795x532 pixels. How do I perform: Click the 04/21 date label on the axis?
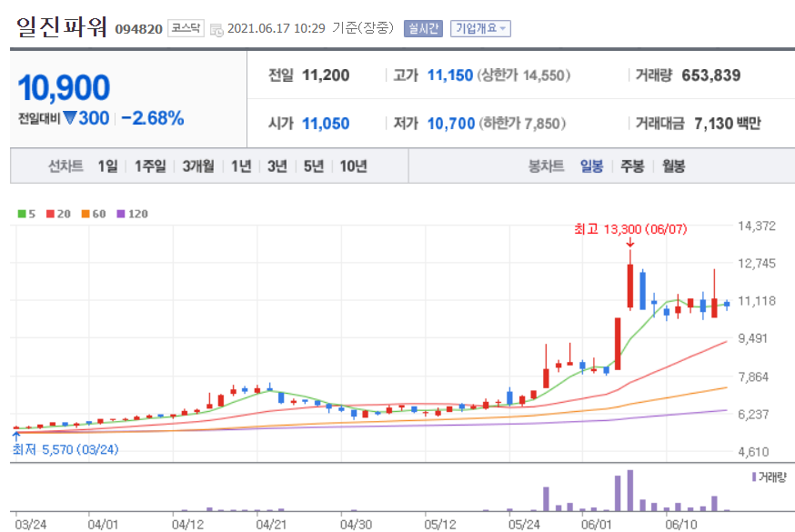point(271,525)
